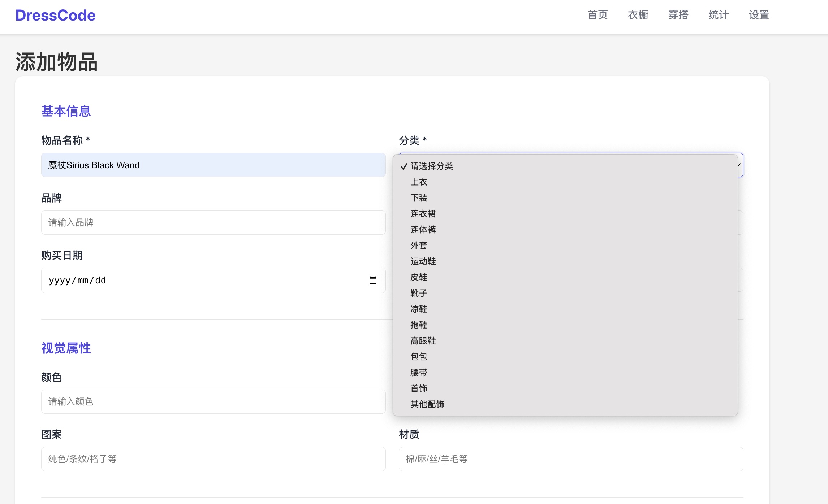The width and height of the screenshot is (828, 504).
Task: Open the calendar picker icon in date field
Action: (x=373, y=280)
